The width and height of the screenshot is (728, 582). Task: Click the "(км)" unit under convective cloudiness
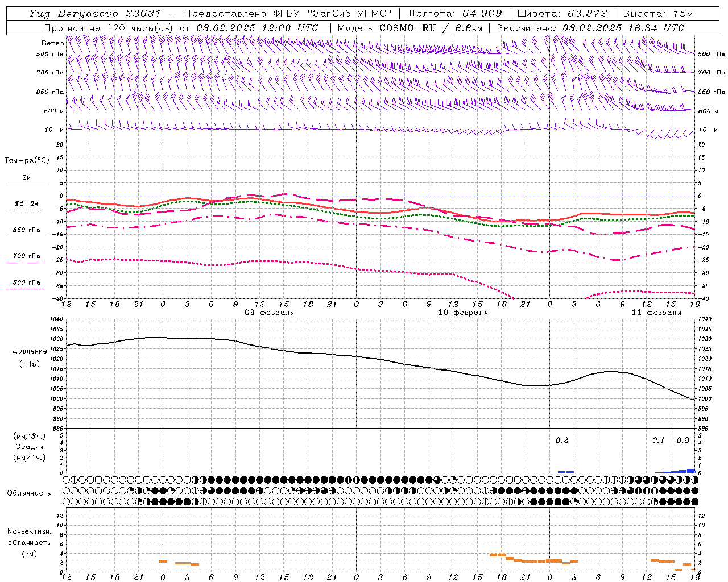point(30,553)
